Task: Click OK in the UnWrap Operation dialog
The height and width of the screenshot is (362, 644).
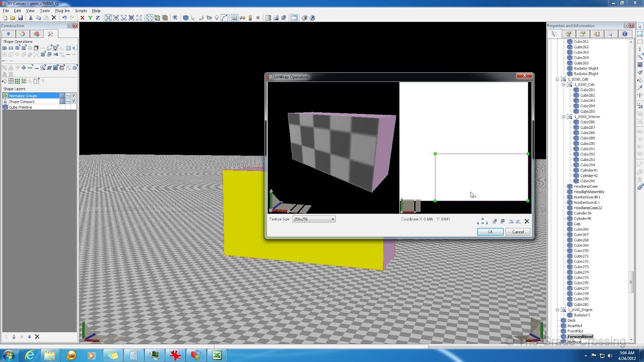Action: pyautogui.click(x=490, y=232)
